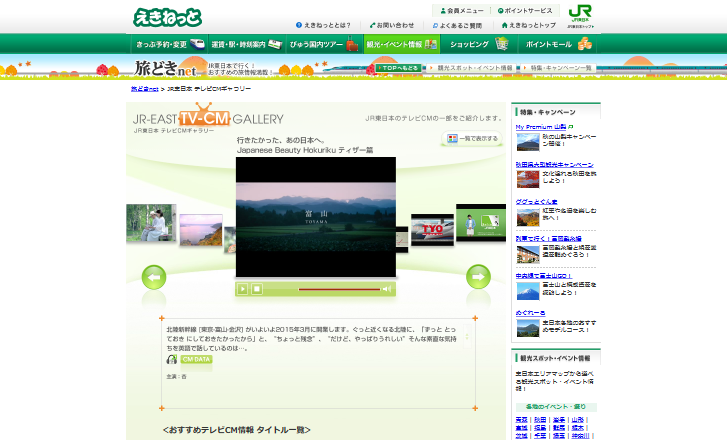Click the えきねっと logo
Image resolution: width=727 pixels, height=440 pixels.
pyautogui.click(x=168, y=18)
